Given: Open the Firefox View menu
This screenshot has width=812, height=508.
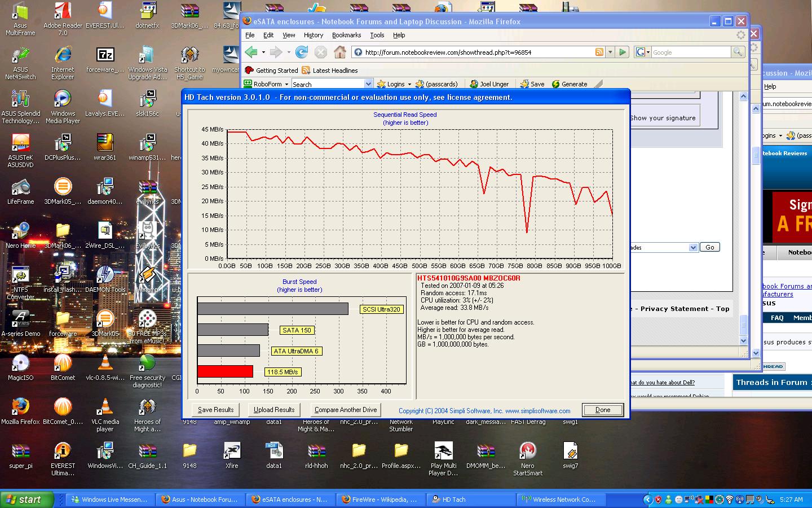Looking at the screenshot, I should tap(289, 35).
